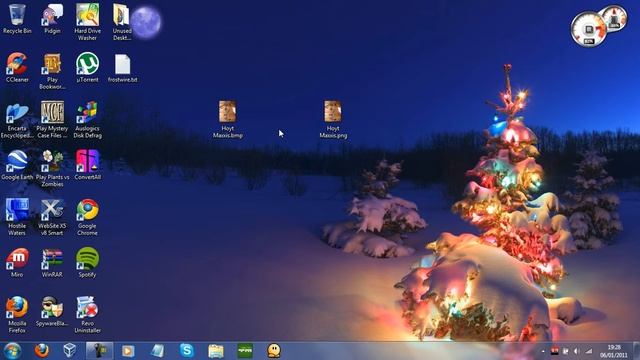
Task: Open Windows Media Player from taskbar
Action: [128, 351]
